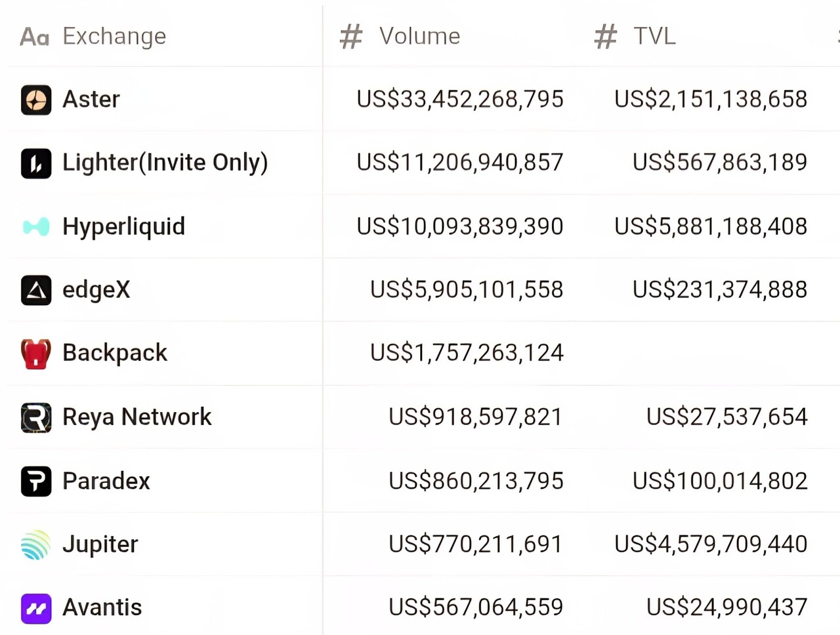Select Paradex's volume cell US$860,213,795
Viewport: 840px width, 635px height.
click(x=476, y=481)
